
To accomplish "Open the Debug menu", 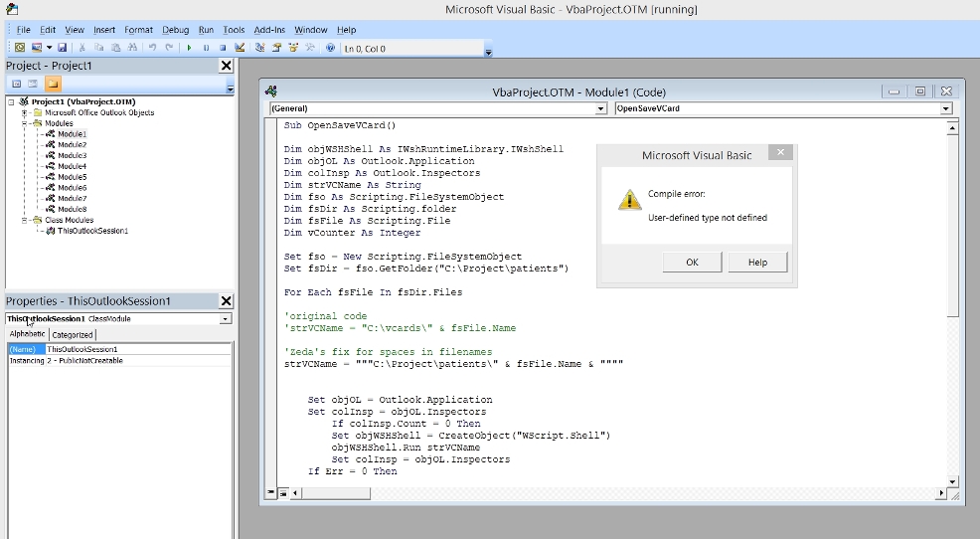I will click(176, 30).
